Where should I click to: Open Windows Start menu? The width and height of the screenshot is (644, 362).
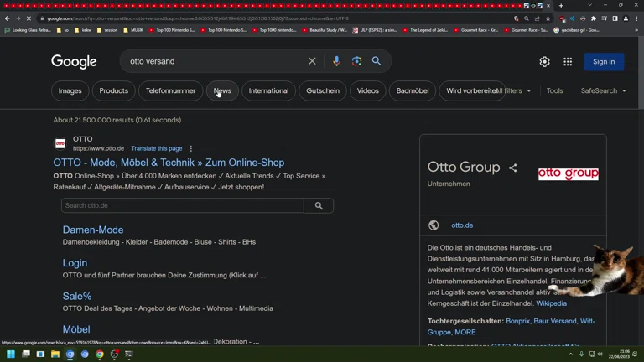(x=11, y=354)
